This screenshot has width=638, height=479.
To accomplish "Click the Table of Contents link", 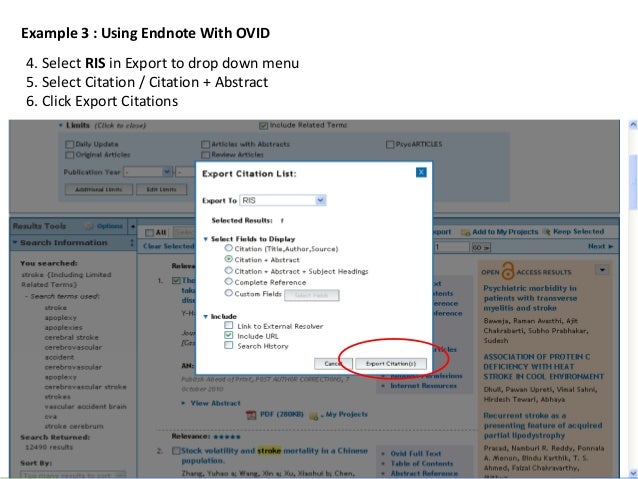I will (x=422, y=464).
